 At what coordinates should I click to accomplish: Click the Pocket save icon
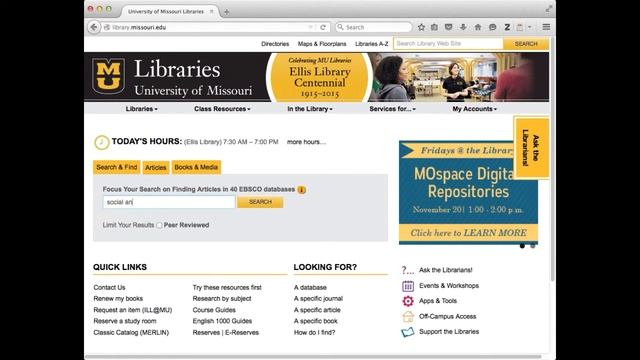tap(449, 27)
